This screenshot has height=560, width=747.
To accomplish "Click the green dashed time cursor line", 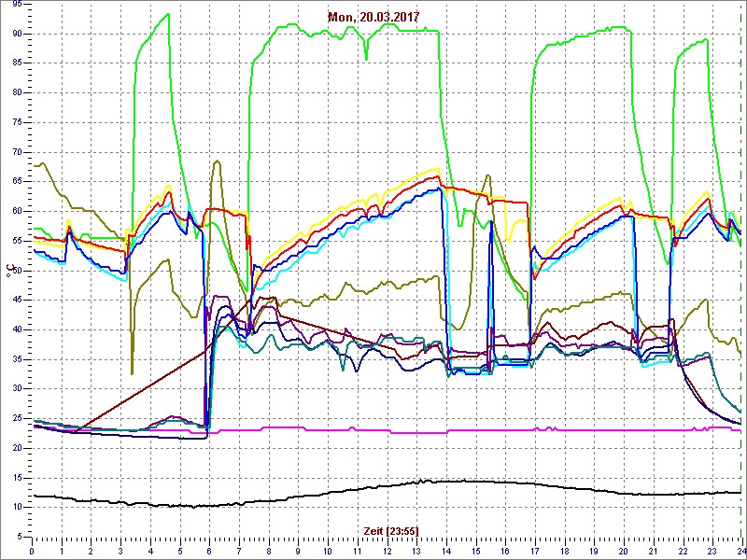I will 741,270.
